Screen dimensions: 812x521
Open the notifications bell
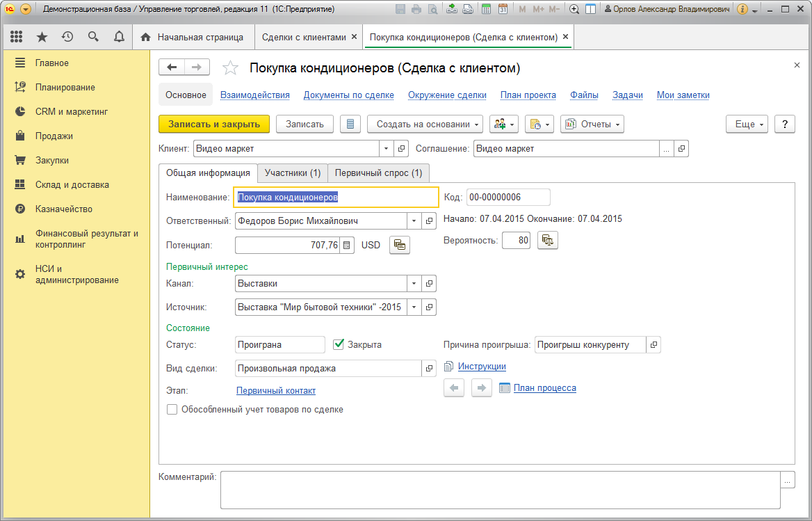pyautogui.click(x=119, y=37)
